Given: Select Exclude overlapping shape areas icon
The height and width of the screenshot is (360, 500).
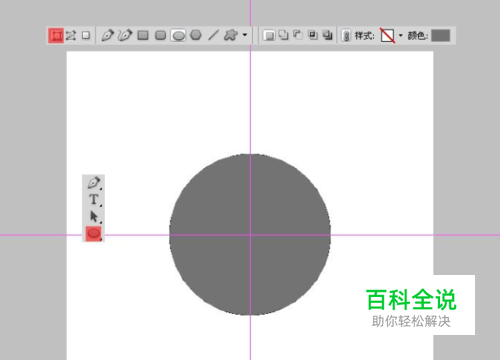Looking at the screenshot, I should click(x=328, y=35).
